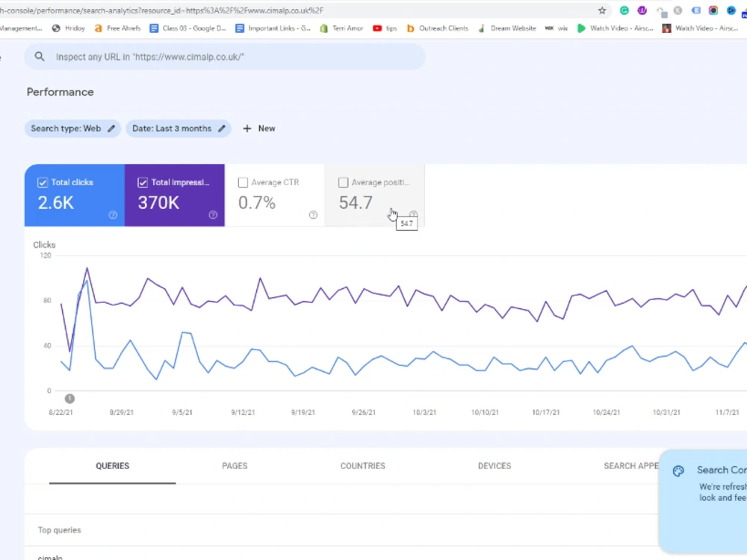Open the Terri Amor Shopify bookmark
This screenshot has height=560, width=747.
click(x=341, y=28)
